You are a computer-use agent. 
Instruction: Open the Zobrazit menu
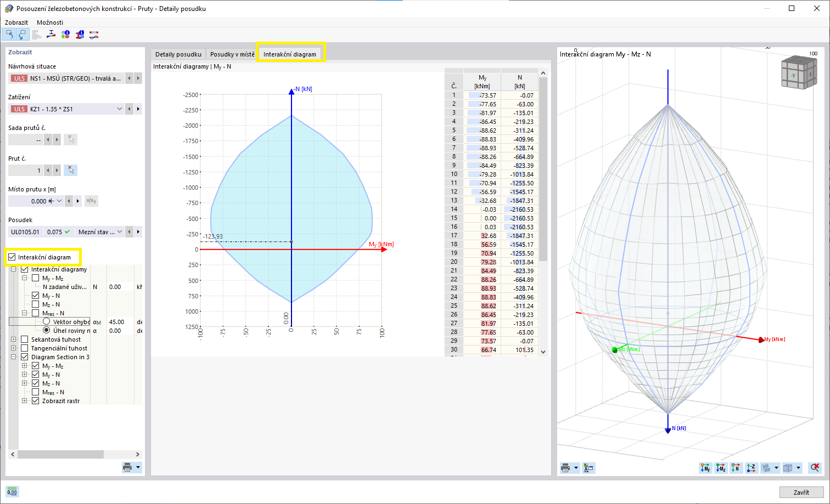coord(16,22)
